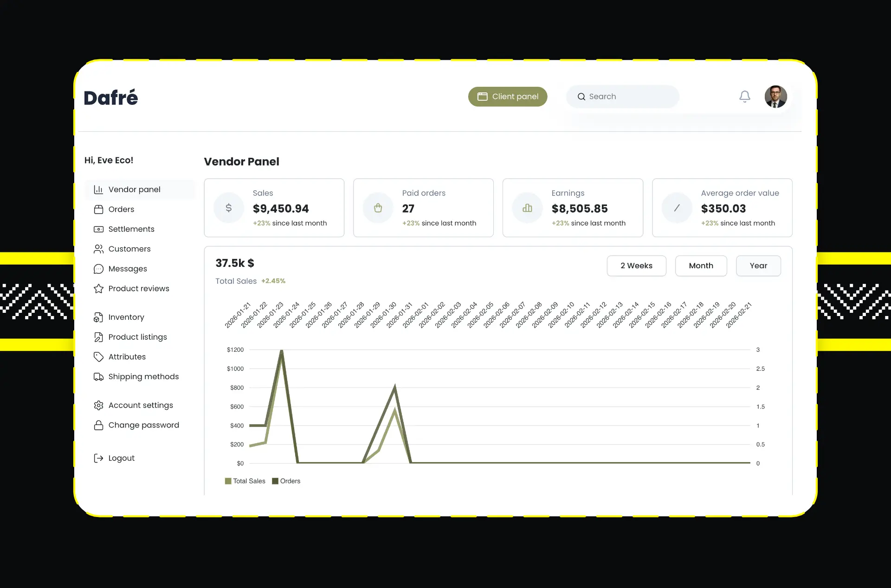The height and width of the screenshot is (588, 891).
Task: Click the Logout arrow icon
Action: click(98, 458)
